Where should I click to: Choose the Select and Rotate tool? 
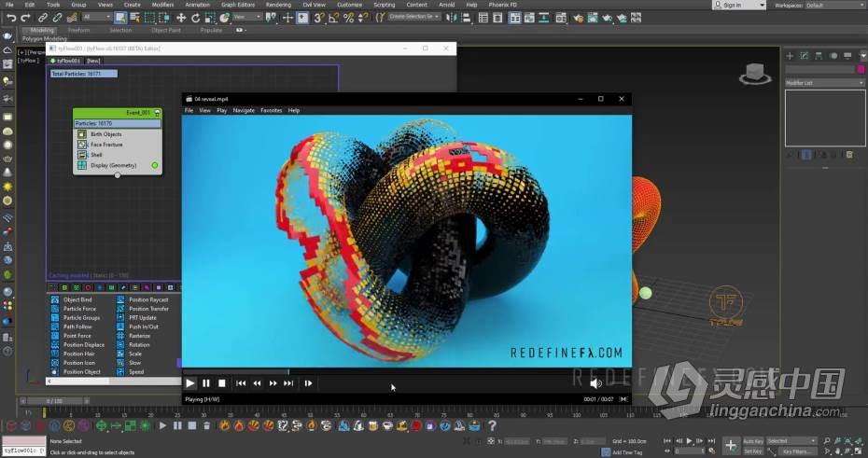click(x=195, y=18)
